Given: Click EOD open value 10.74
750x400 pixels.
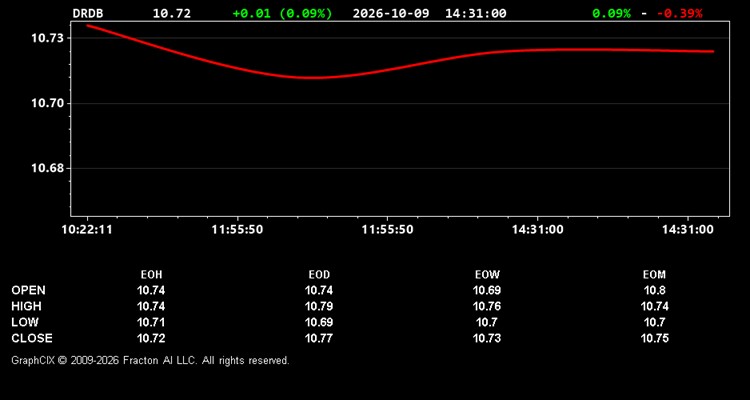Looking at the screenshot, I should [319, 290].
